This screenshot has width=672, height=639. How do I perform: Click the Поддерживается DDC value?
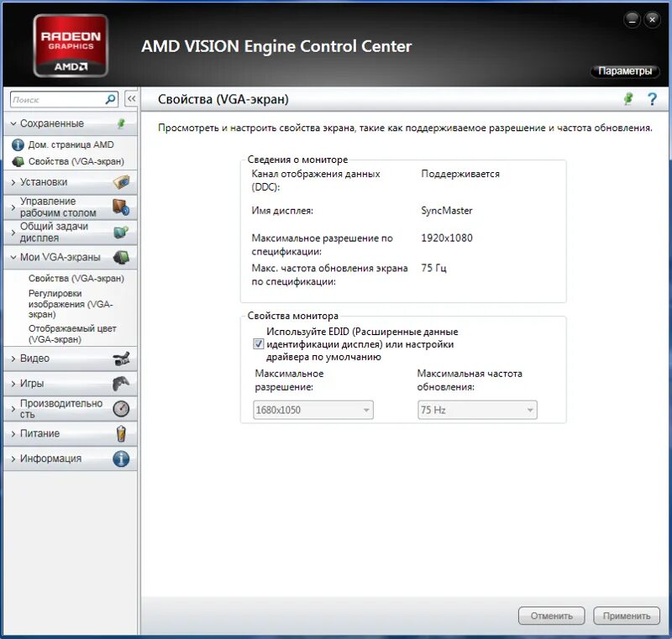coord(460,174)
